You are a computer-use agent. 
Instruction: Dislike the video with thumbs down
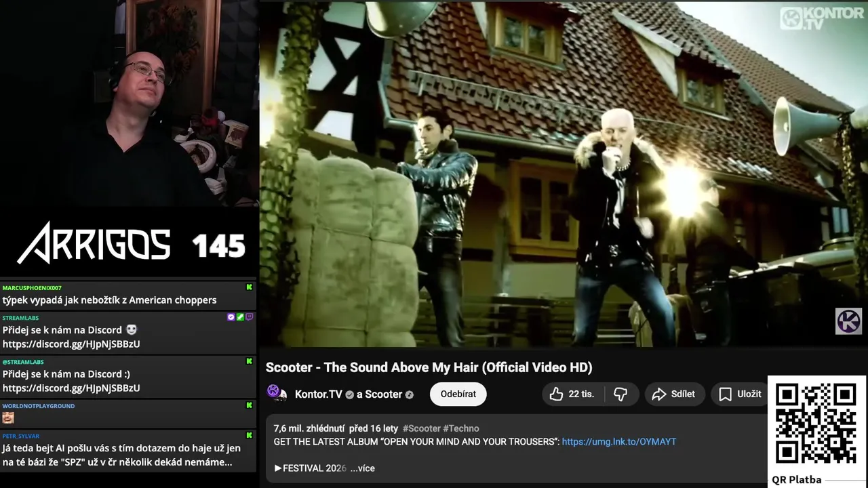[620, 394]
